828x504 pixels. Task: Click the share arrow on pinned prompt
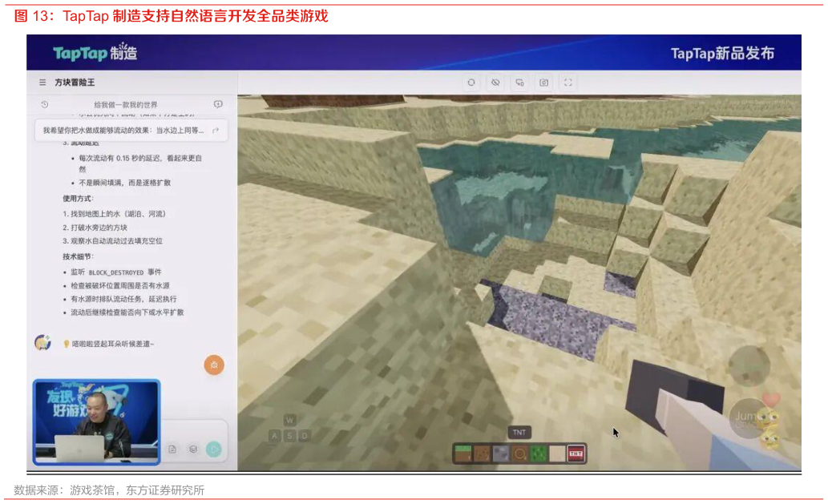(216, 131)
